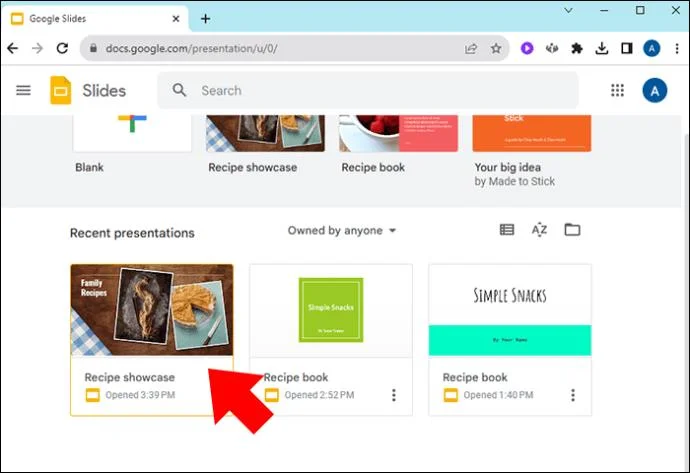
Task: Click the Slides home logo
Action: pos(61,91)
